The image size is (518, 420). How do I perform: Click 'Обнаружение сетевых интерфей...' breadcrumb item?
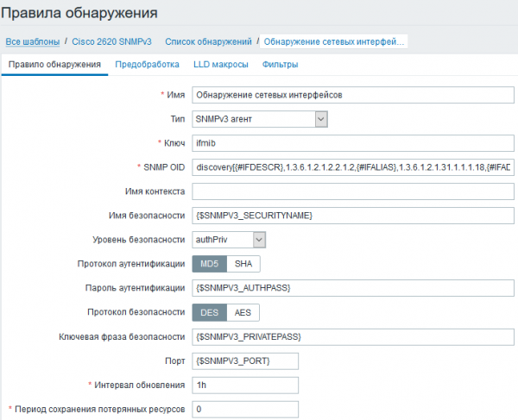(x=333, y=41)
